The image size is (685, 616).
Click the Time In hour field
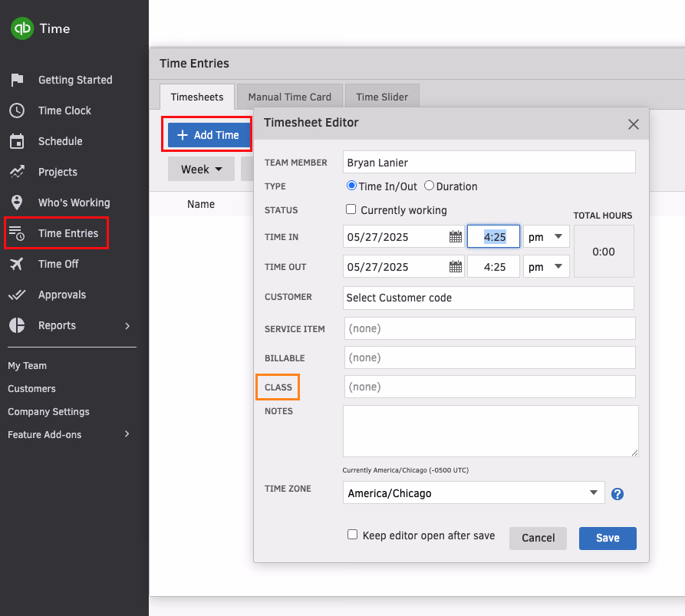pyautogui.click(x=494, y=236)
